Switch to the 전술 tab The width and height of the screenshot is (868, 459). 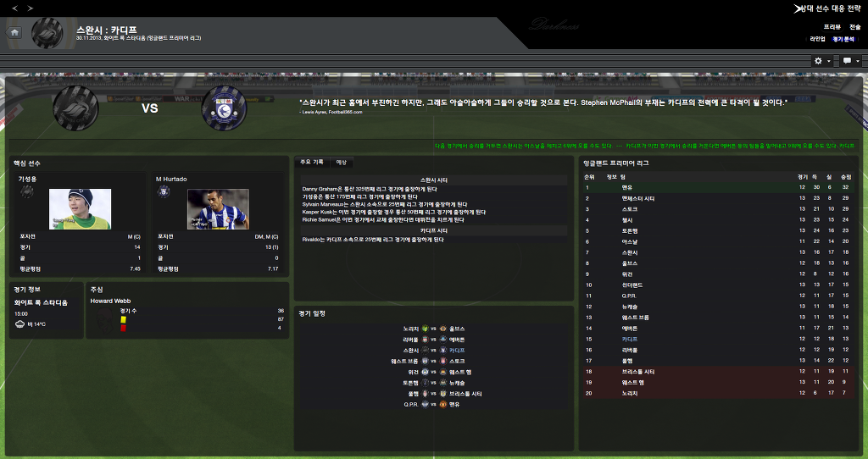855,27
